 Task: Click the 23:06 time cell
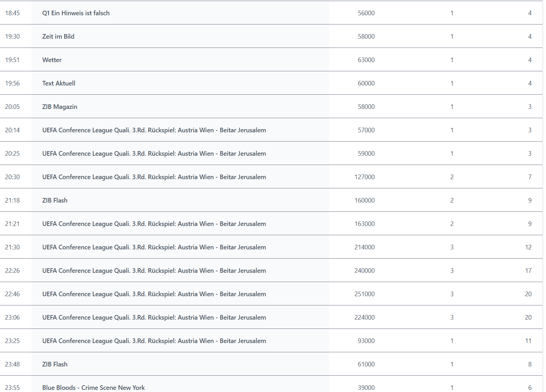pyautogui.click(x=12, y=317)
